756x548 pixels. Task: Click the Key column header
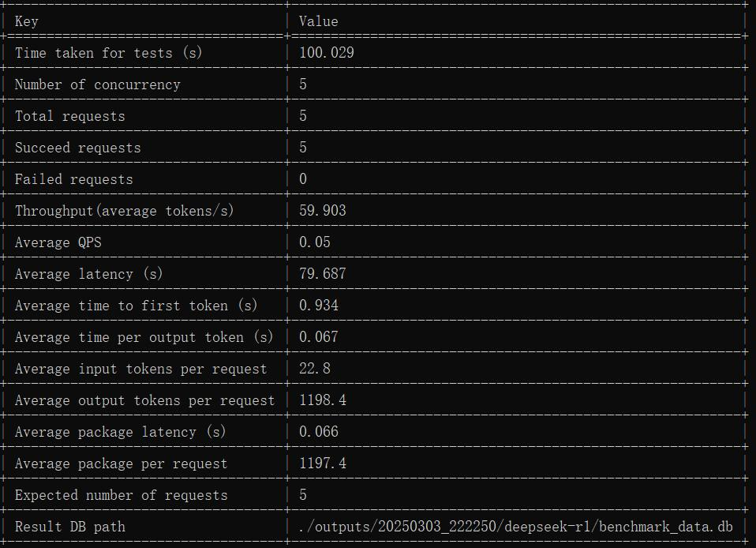click(x=27, y=21)
